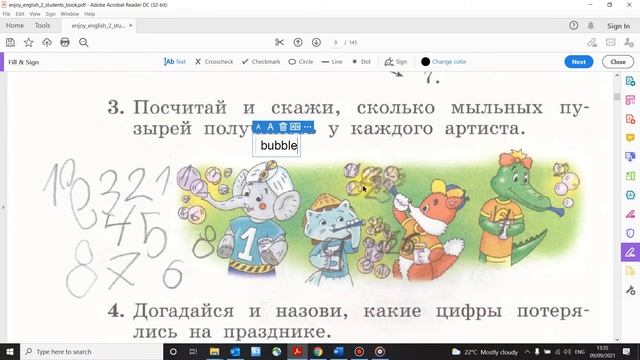640x360 pixels.
Task: Click the blue Next button
Action: point(579,62)
